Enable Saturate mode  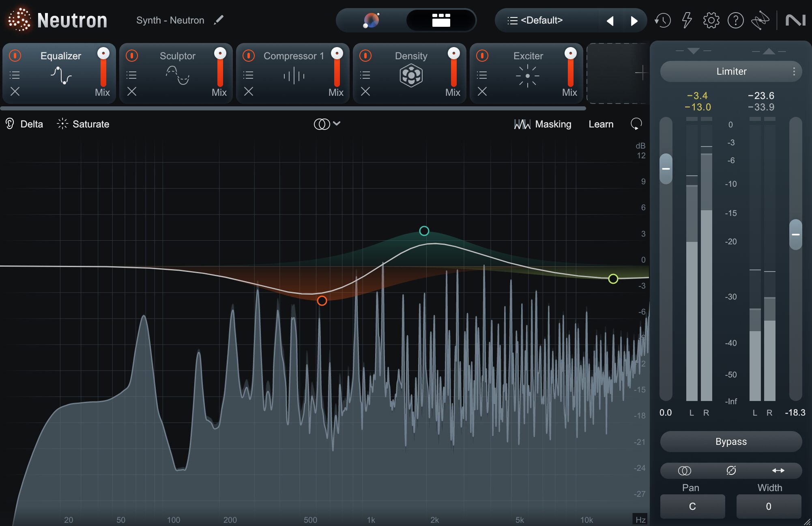tap(83, 124)
